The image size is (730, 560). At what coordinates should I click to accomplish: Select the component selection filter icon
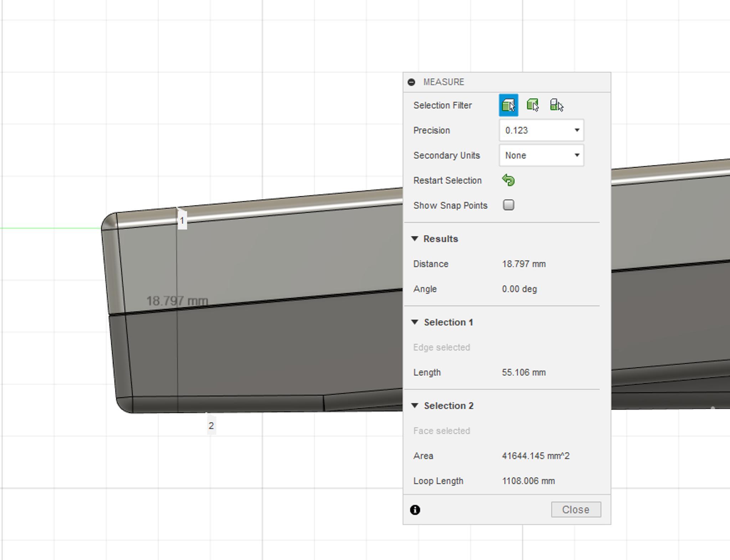point(556,105)
